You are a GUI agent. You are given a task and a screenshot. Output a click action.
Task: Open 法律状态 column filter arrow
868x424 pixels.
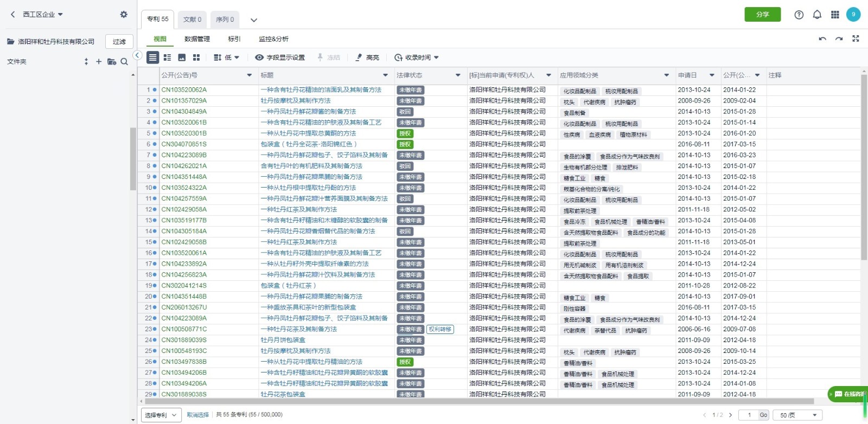458,75
